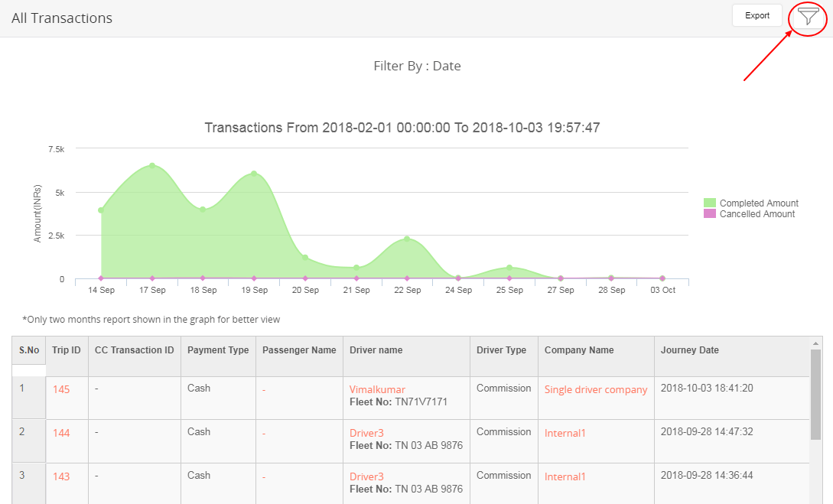Viewport: 833px width, 504px height.
Task: Click fleet number TN71V7171
Action: 421,402
